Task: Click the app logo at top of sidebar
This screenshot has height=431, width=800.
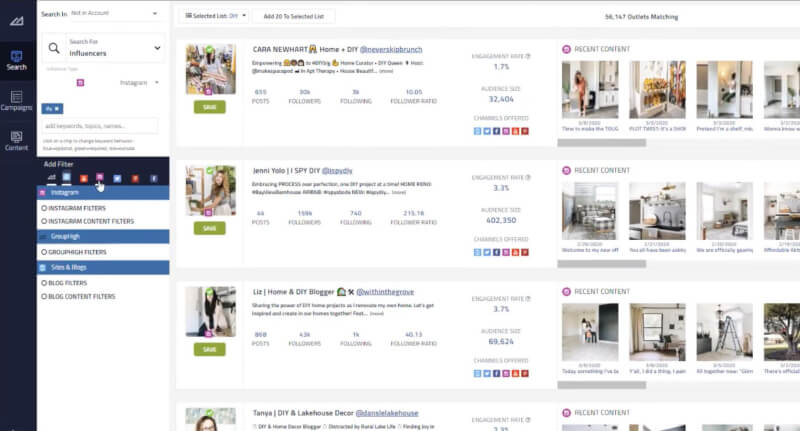Action: tap(16, 21)
